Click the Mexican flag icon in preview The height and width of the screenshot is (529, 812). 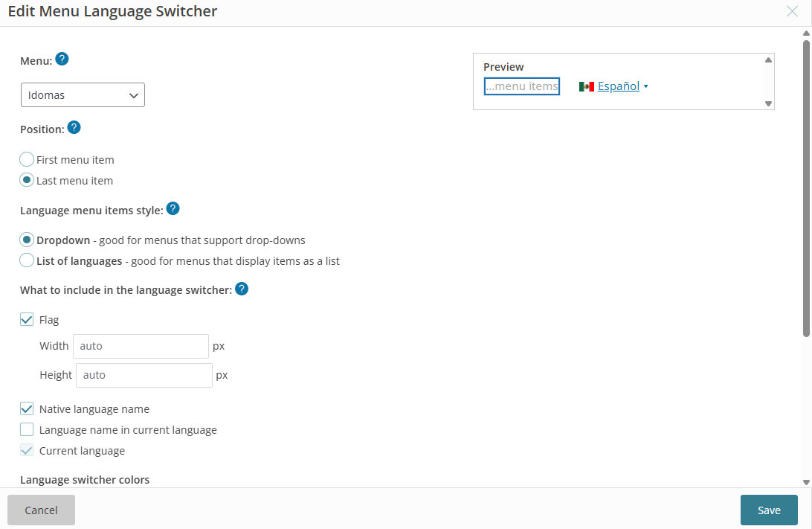coord(586,86)
